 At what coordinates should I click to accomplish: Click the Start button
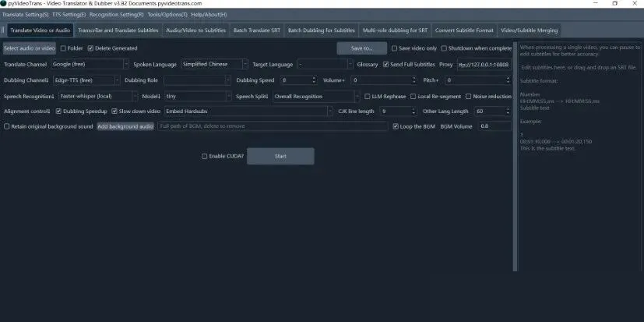click(x=280, y=156)
